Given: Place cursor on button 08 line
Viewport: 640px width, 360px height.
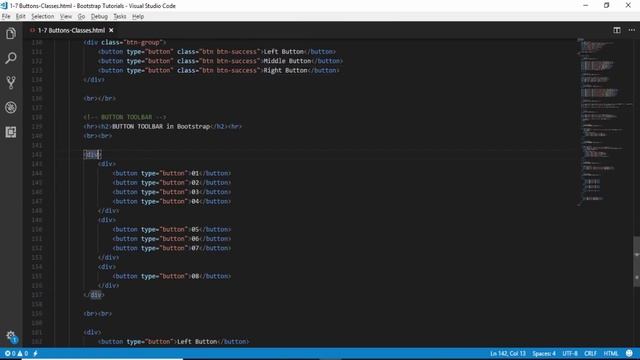Looking at the screenshot, I should click(x=172, y=276).
